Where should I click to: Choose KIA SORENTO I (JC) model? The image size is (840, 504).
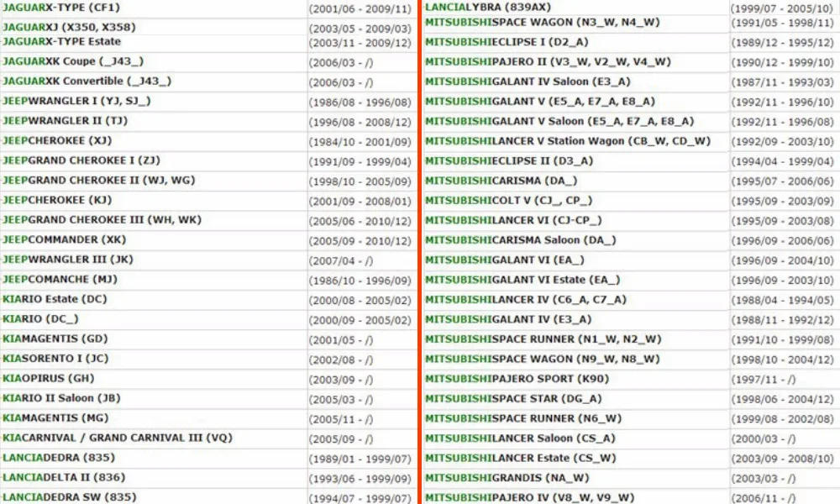point(55,359)
